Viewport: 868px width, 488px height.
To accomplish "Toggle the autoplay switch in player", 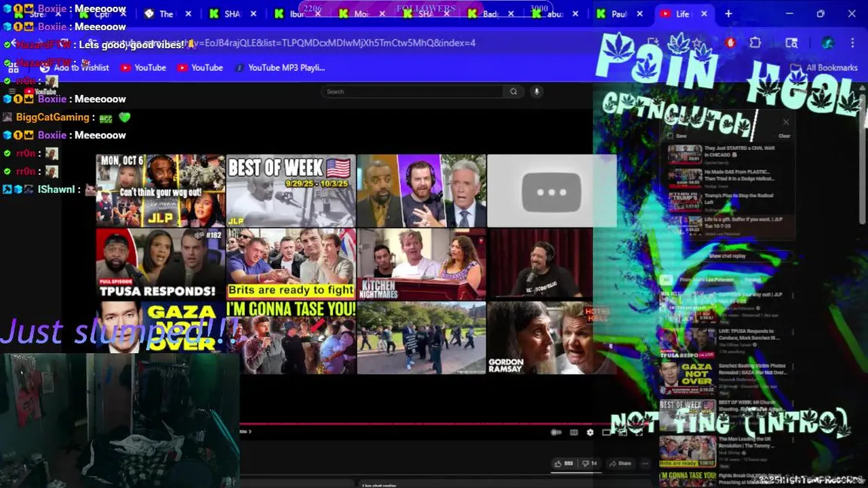I will (556, 432).
